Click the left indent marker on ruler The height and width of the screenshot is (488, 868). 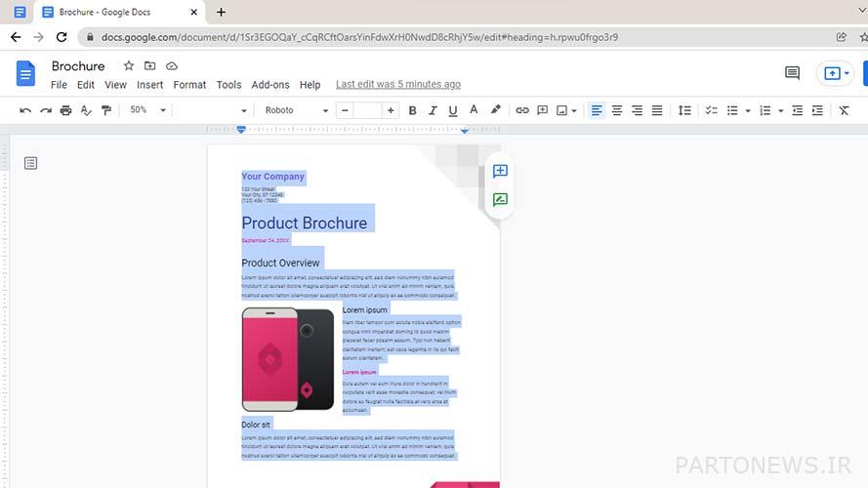coord(241,130)
